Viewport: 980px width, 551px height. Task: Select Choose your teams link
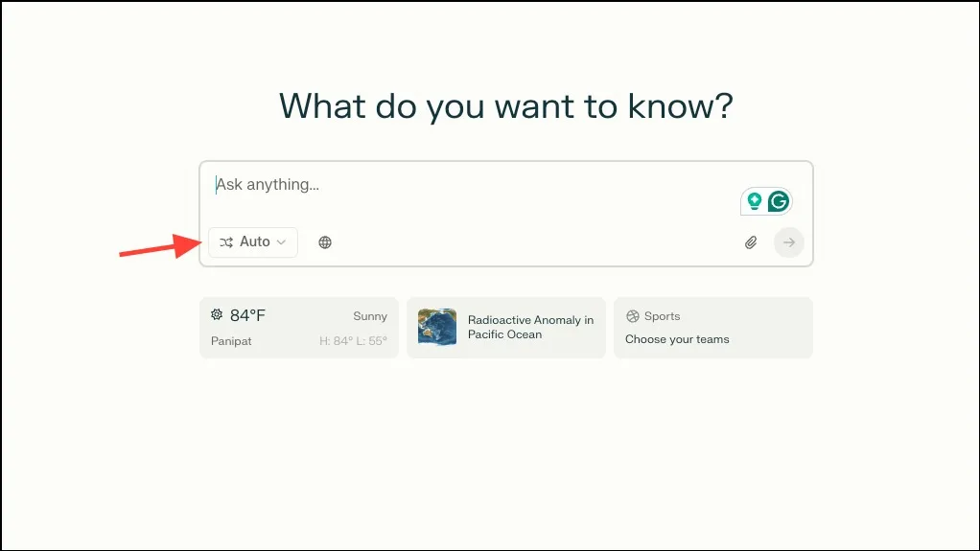[677, 339]
